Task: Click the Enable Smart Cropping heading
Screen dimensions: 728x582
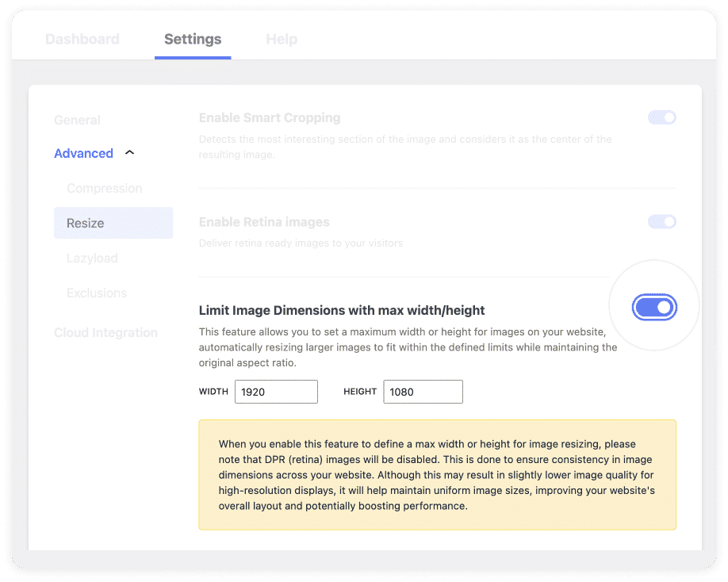Action: (270, 118)
